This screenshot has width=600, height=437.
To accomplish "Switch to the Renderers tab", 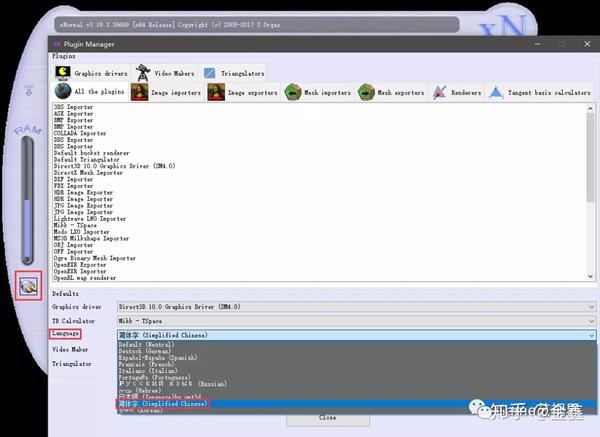I will coord(456,92).
